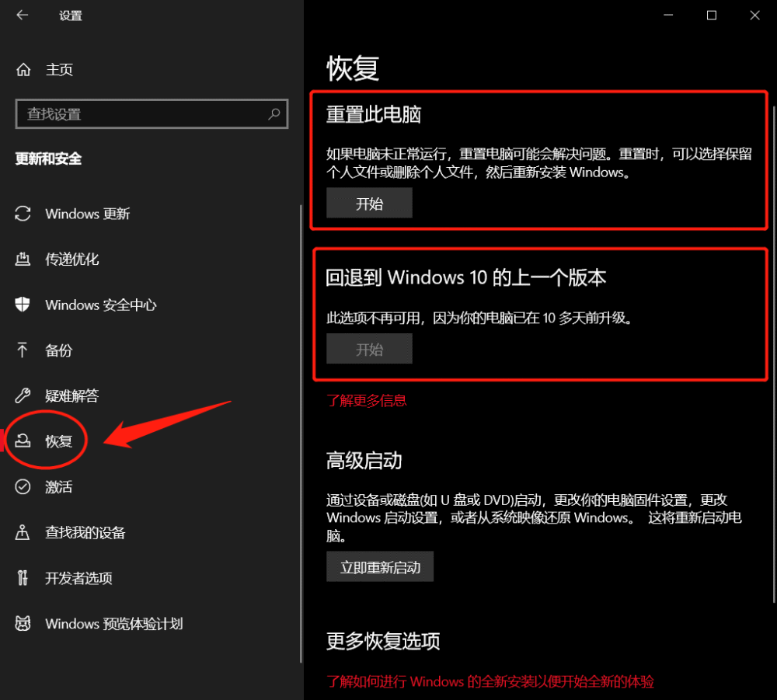The width and height of the screenshot is (777, 700).
Task: Click heading 回退到 Windows 10 的上一个版本
Action: [x=465, y=277]
